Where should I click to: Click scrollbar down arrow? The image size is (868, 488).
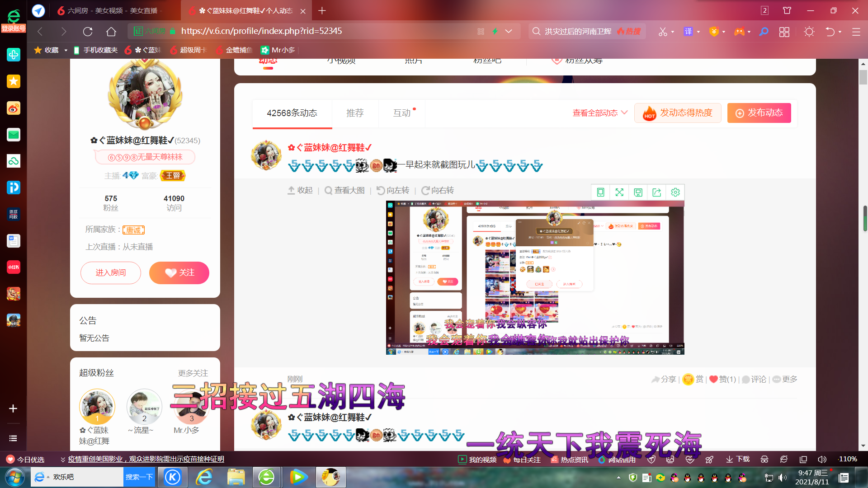pos(863,446)
